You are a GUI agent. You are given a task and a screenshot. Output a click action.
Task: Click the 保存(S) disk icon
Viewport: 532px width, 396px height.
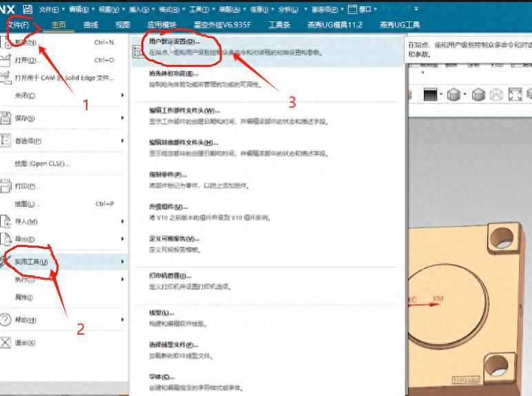pos(6,118)
